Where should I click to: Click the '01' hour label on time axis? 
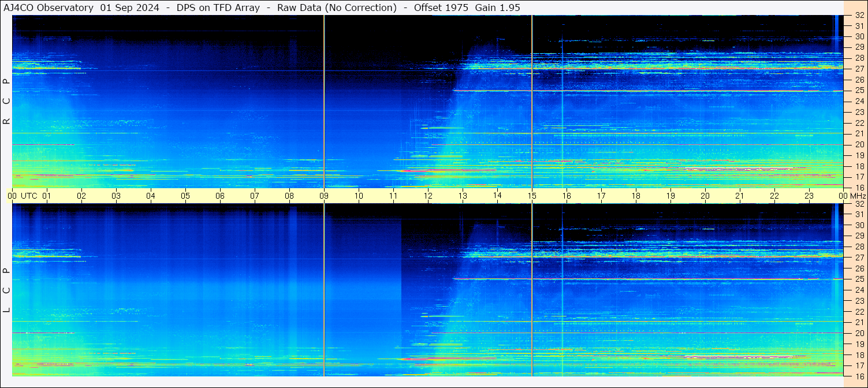tap(47, 196)
